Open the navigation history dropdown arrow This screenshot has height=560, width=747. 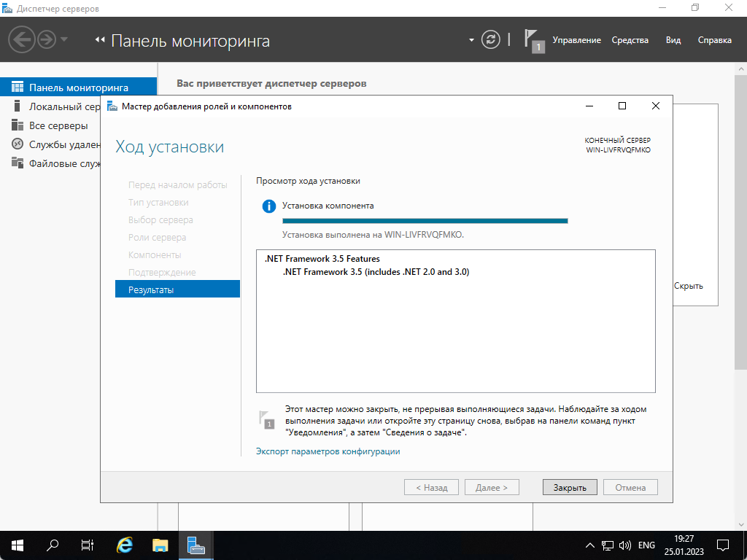(64, 39)
